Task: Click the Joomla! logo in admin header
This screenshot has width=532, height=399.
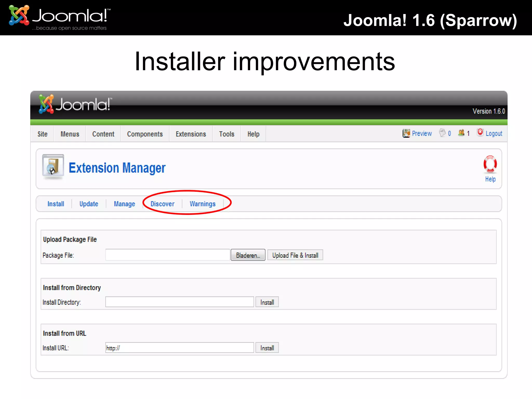Action: click(x=75, y=104)
